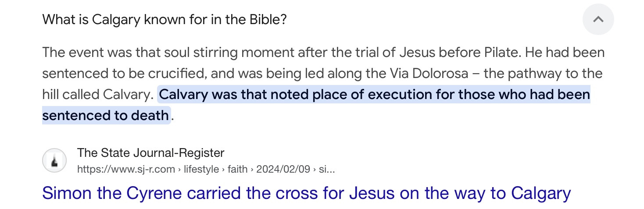
Task: Click "faith" in the URL breadcrumb
Action: 237,169
